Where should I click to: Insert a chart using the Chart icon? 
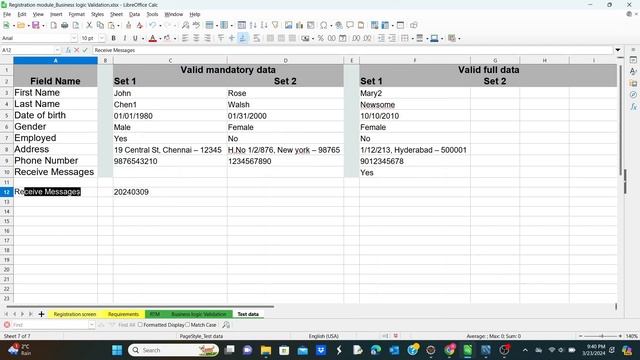point(300,25)
